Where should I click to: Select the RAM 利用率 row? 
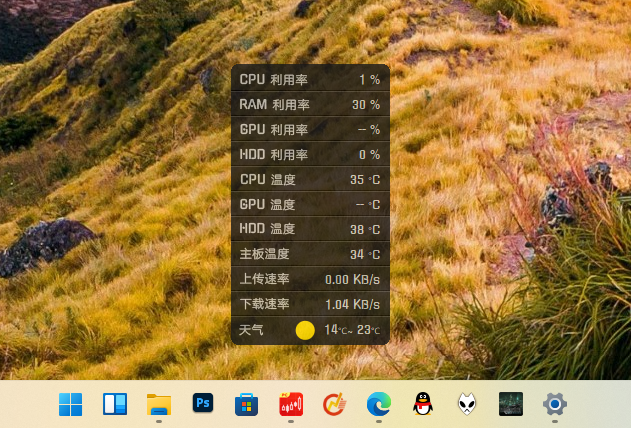pos(310,104)
